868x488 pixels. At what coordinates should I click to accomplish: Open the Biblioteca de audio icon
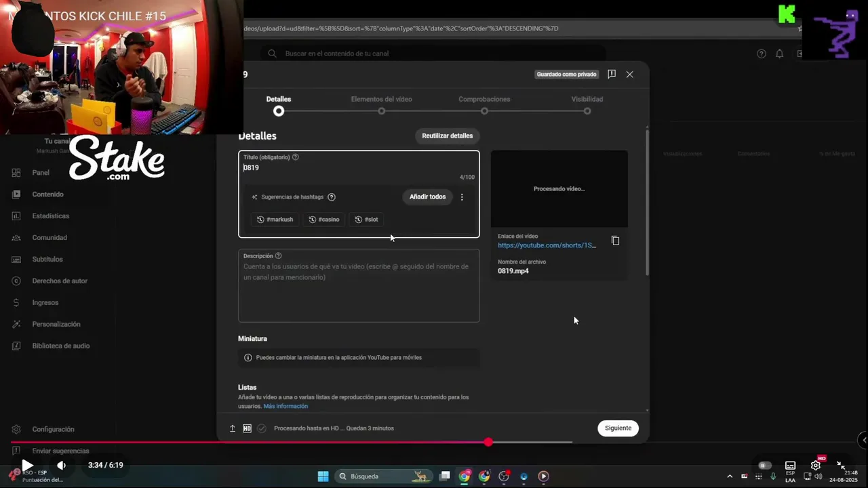point(16,346)
